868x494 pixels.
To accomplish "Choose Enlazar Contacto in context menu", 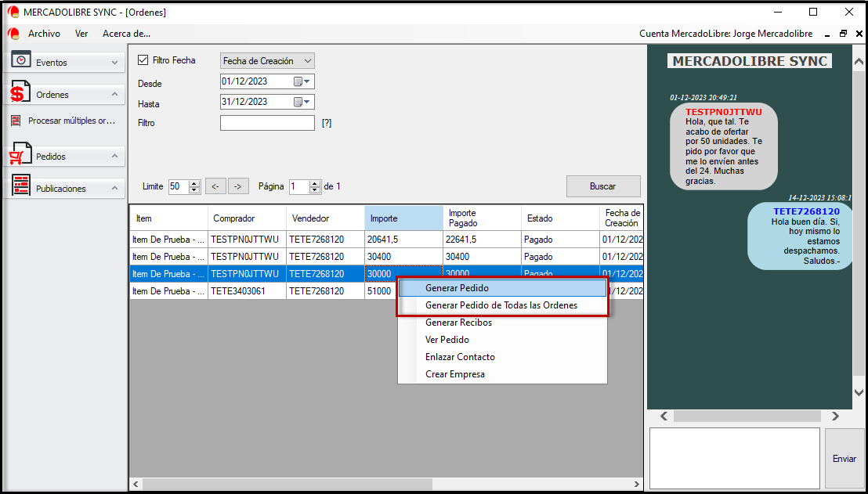I will pos(503,357).
